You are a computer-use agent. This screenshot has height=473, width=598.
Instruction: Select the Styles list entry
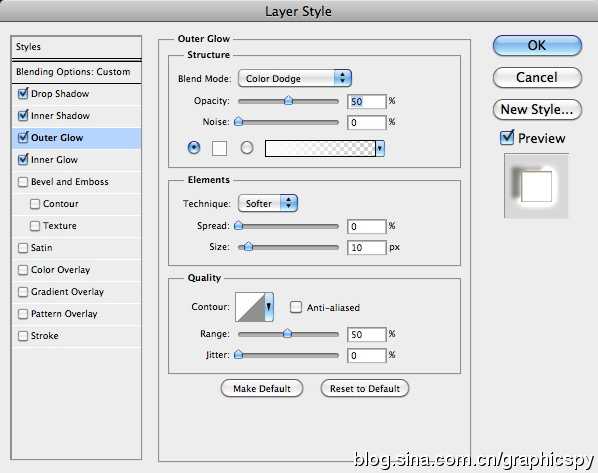coord(77,47)
